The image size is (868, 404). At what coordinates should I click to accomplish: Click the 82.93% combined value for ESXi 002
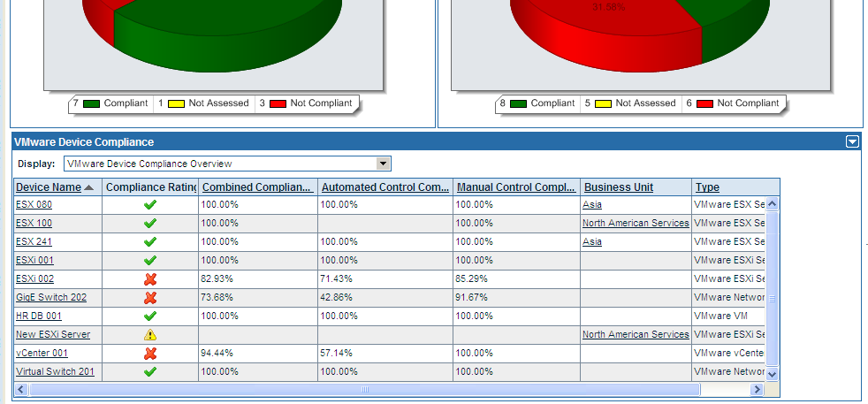217,279
